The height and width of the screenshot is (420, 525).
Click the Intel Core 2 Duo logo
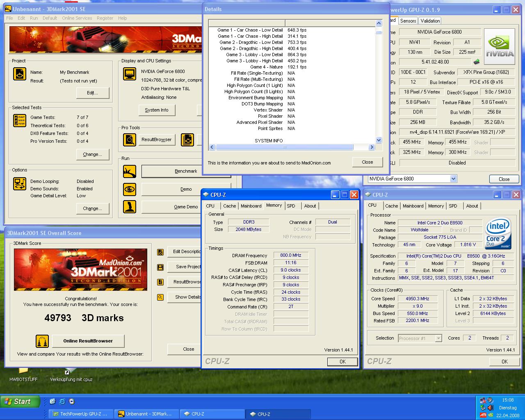click(498, 233)
